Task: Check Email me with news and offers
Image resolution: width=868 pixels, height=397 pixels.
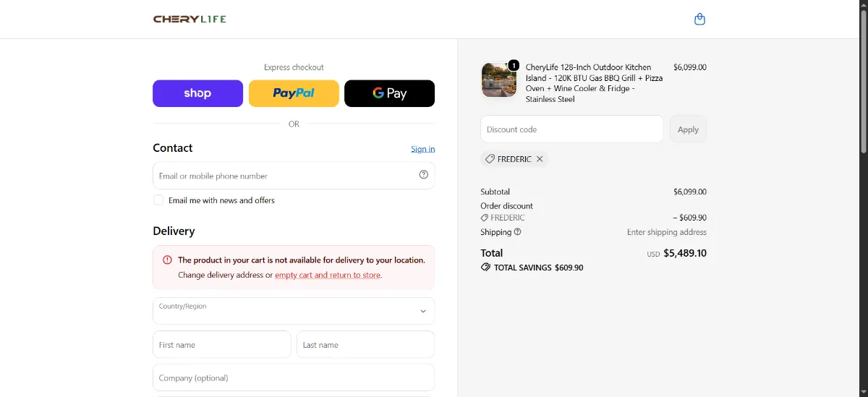Action: point(158,200)
